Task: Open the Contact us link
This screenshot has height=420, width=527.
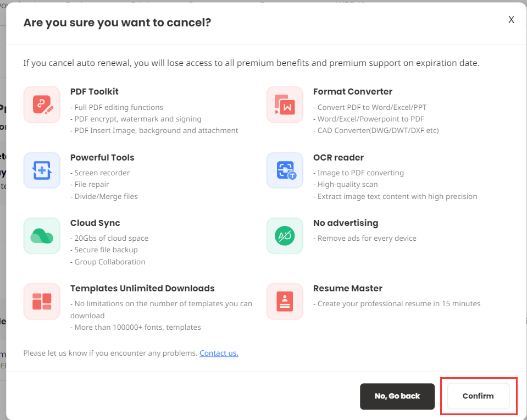Action: (219, 353)
